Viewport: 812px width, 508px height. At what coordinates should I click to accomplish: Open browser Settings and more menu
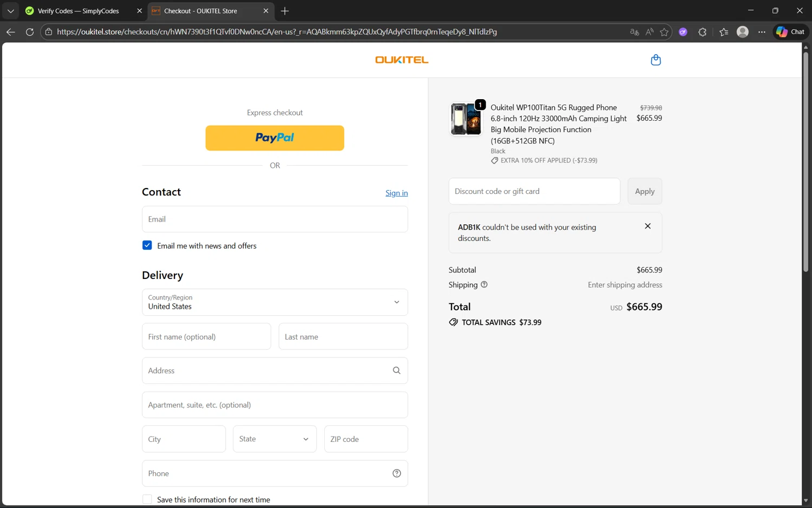762,32
